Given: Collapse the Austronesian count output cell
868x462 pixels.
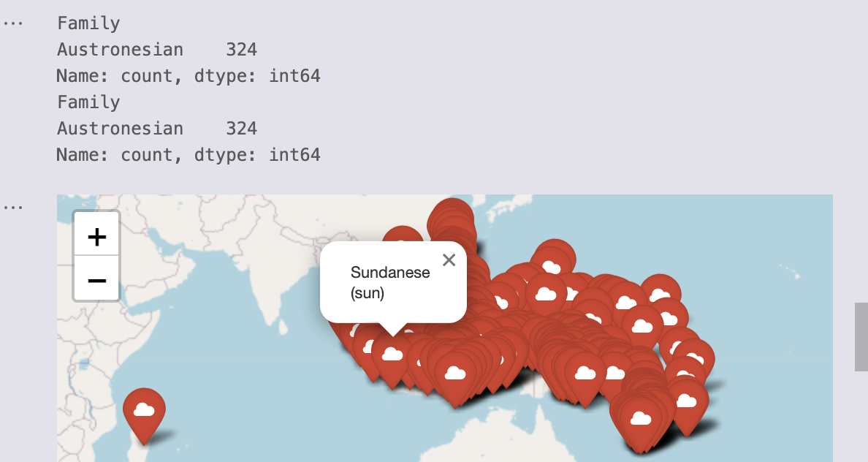Looking at the screenshot, I should click(x=12, y=23).
